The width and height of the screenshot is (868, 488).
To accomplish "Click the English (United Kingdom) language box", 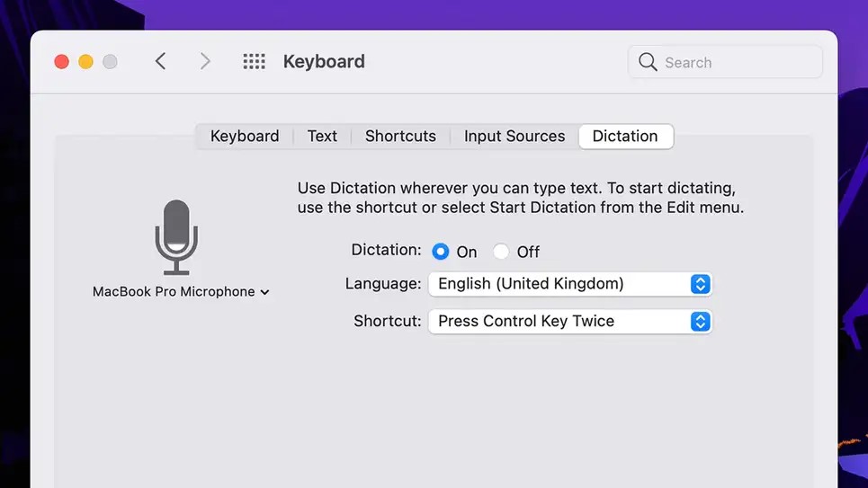I will [x=570, y=284].
